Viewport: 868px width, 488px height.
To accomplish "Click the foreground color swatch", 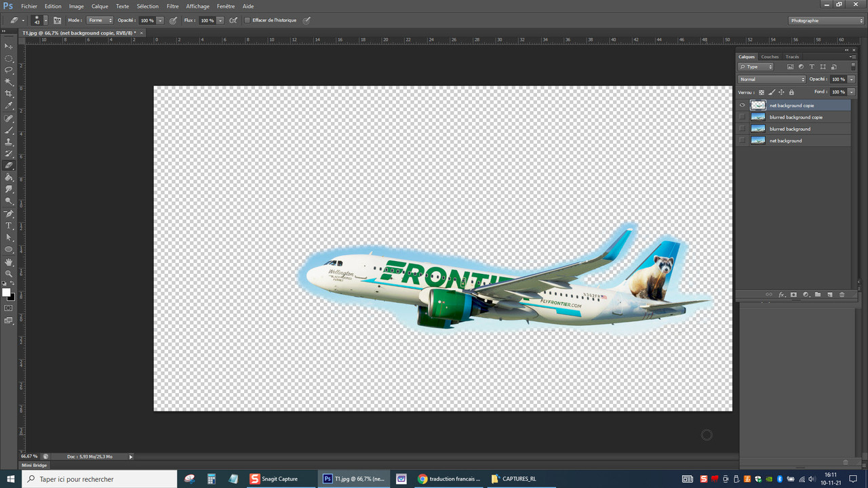I will [6, 293].
